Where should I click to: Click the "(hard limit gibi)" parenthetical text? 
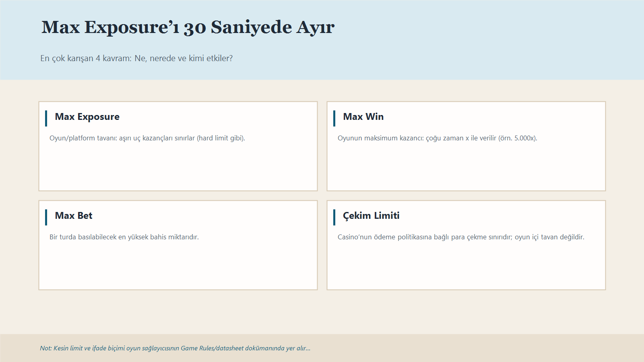(221, 138)
